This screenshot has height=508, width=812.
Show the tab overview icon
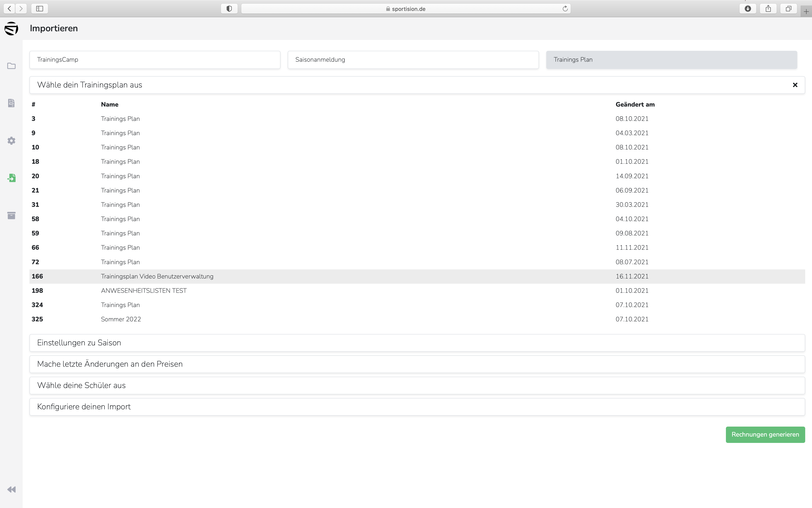point(788,8)
